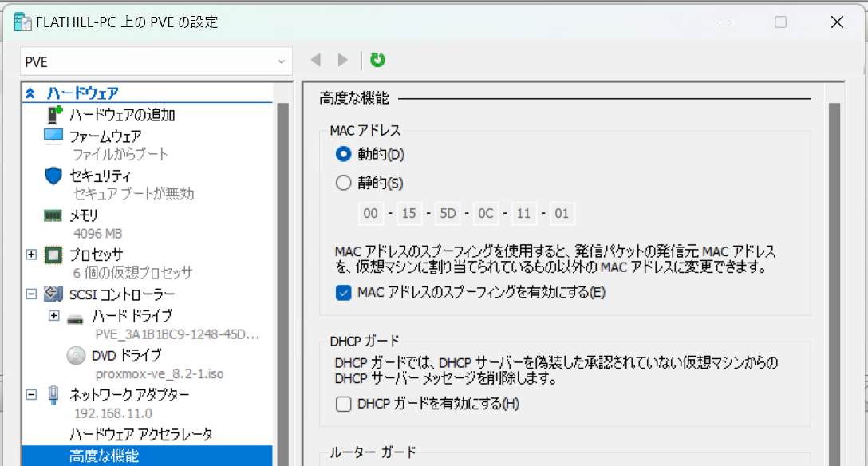The width and height of the screenshot is (868, 466).
Task: Collapse the SCSI コントローラー tree node
Action: coord(30,294)
